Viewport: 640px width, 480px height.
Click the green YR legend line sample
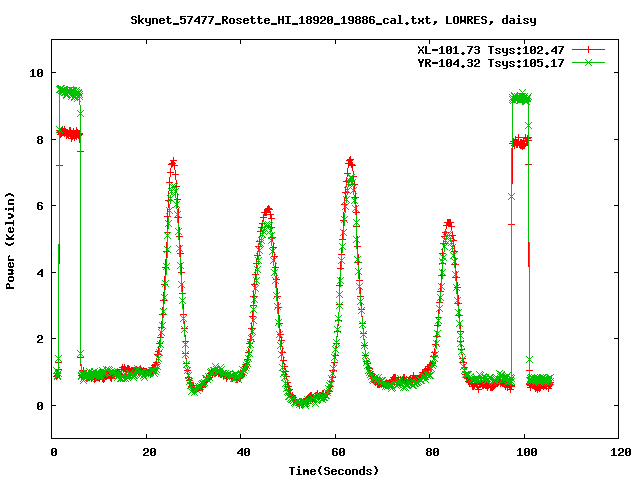click(x=588, y=62)
